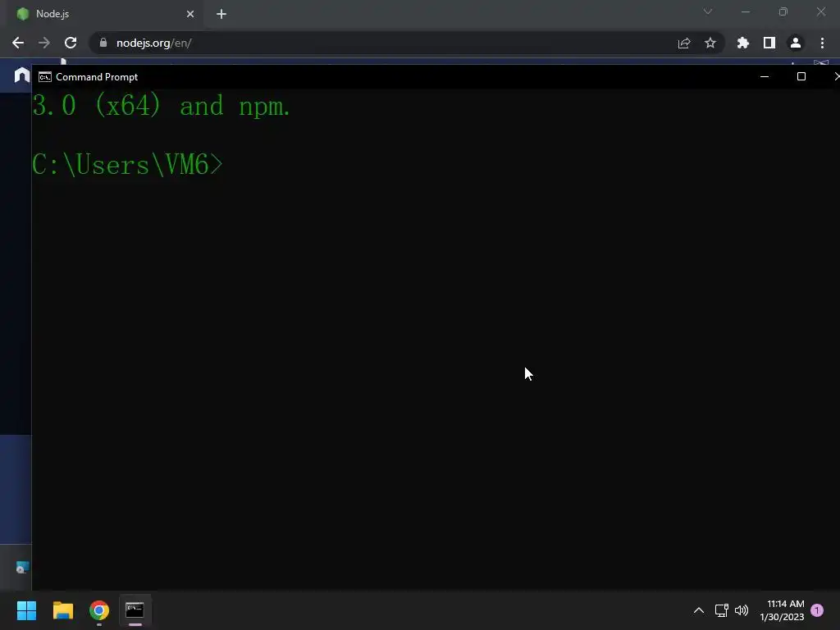Click Command Prompt taskbar icon

coord(135,610)
